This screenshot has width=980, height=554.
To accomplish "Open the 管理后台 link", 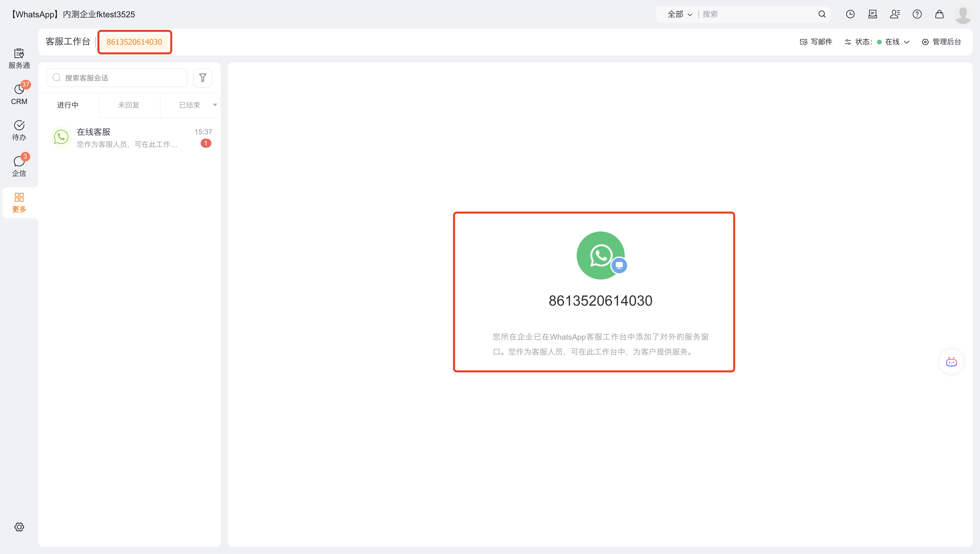I will [x=942, y=42].
